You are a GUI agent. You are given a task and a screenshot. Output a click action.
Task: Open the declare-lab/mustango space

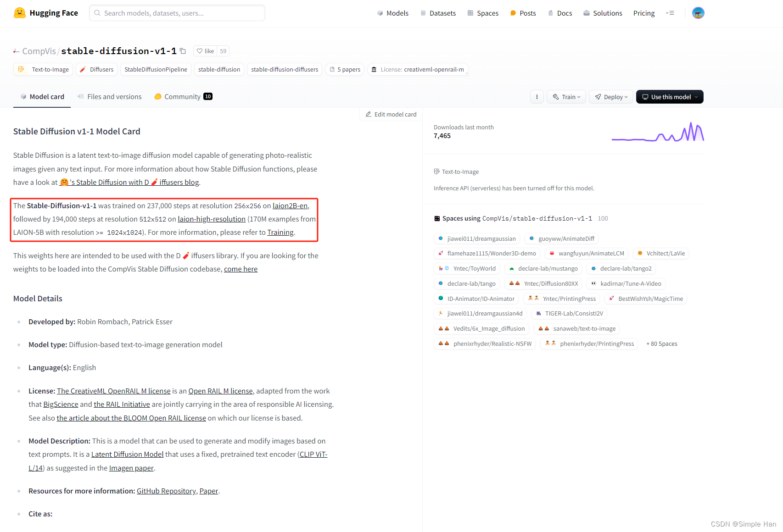[x=543, y=268]
